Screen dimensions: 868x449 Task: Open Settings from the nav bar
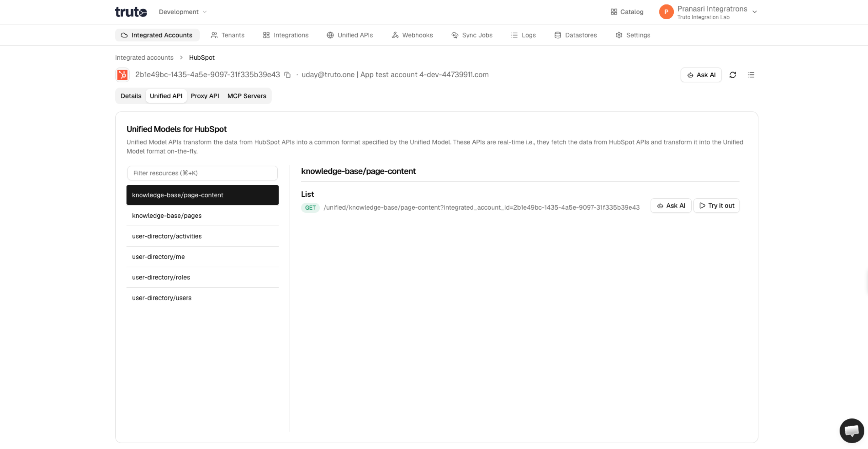pyautogui.click(x=633, y=35)
